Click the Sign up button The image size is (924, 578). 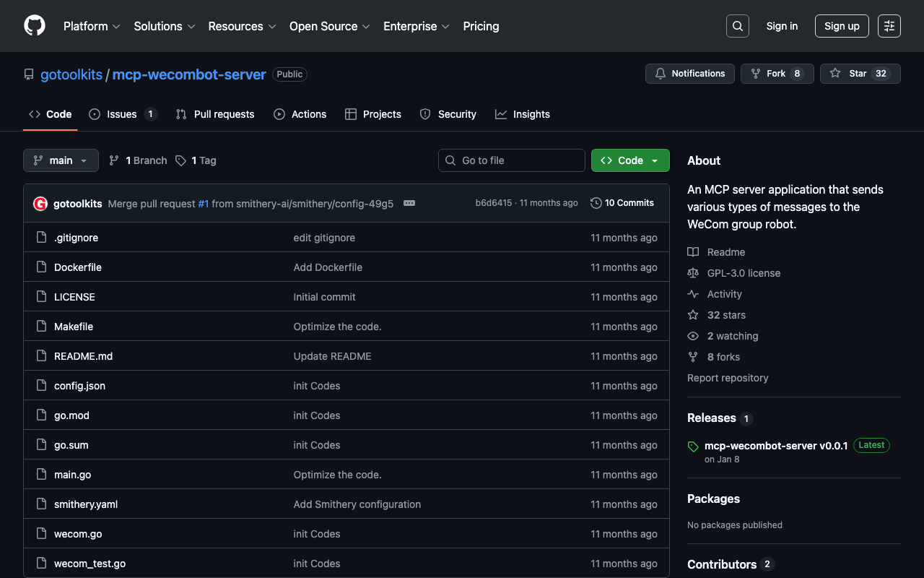pos(841,26)
